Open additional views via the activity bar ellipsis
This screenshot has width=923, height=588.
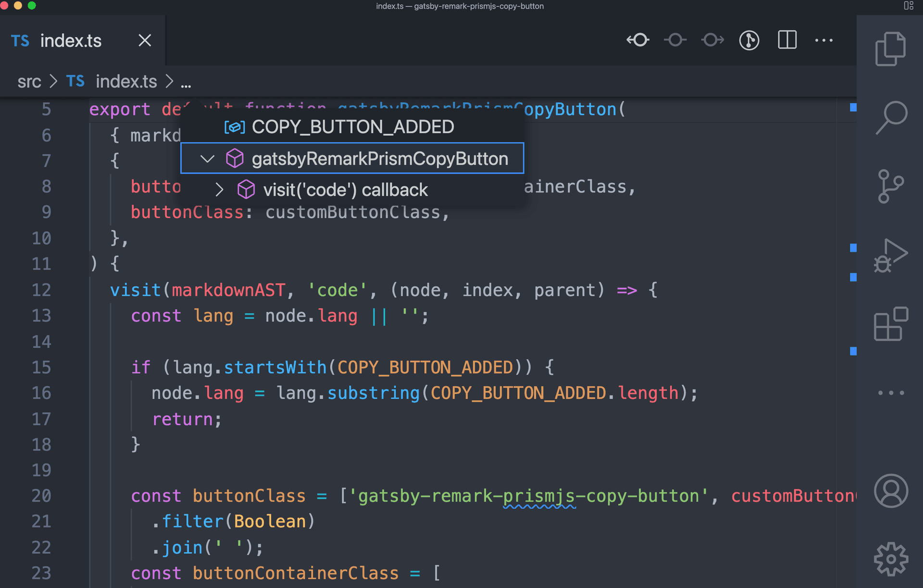[890, 392]
